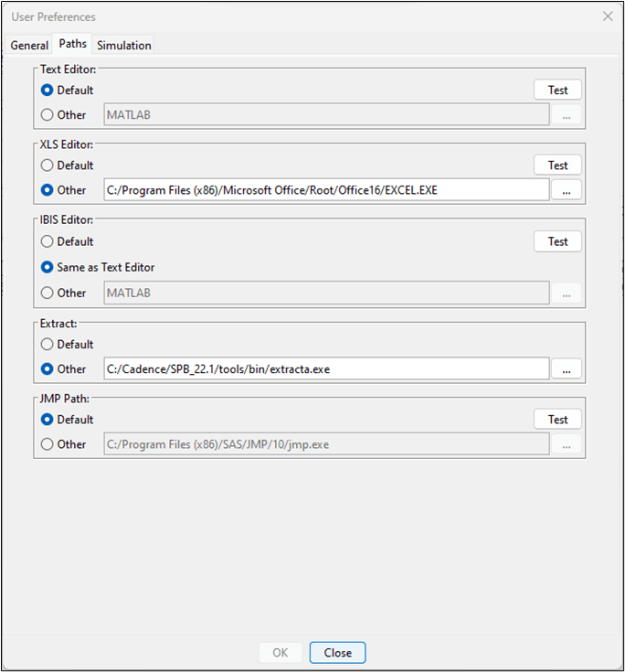Image resolution: width=625 pixels, height=672 pixels.
Task: Test the Text Editor setting
Action: coord(557,90)
